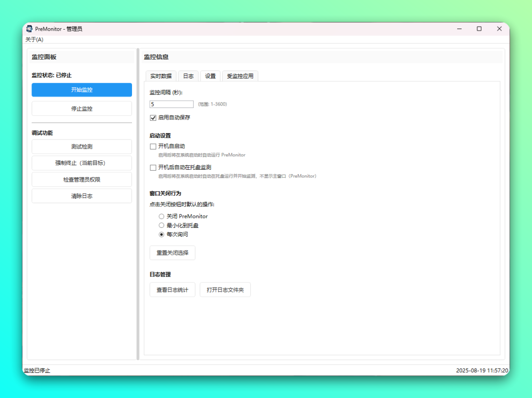Run 测试检测 debug function
The image size is (532, 398).
[82, 146]
